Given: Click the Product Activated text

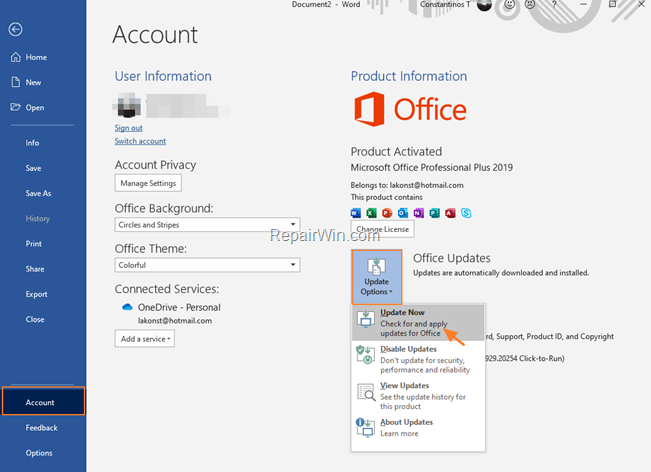Looking at the screenshot, I should click(x=396, y=152).
